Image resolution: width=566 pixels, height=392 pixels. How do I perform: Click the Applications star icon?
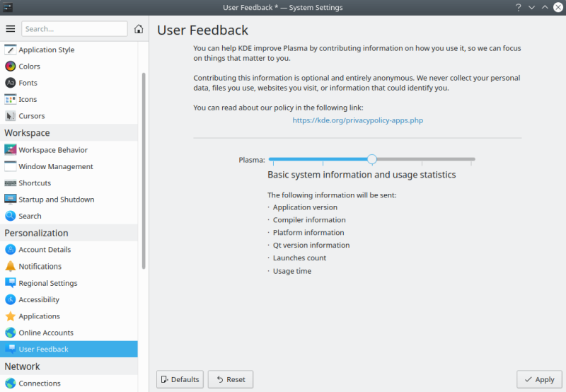10,316
